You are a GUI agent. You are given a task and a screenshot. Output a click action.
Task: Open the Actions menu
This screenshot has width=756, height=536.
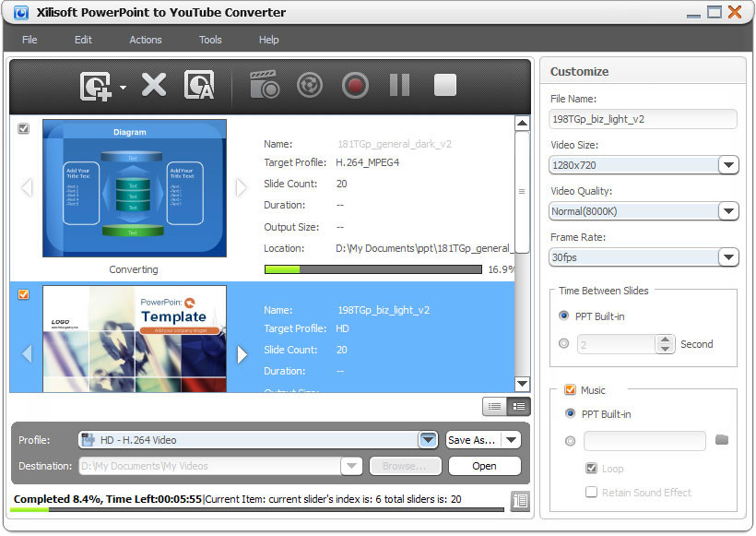coord(146,40)
